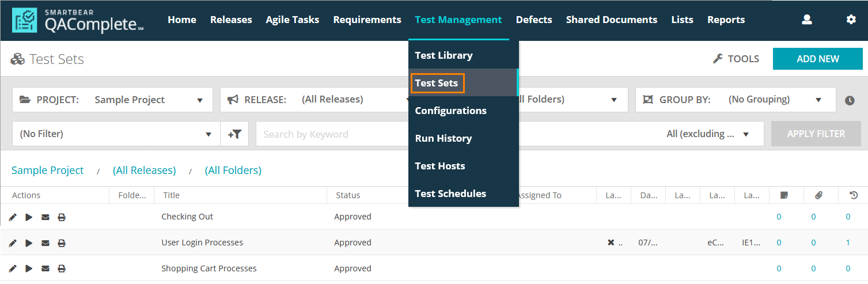Click the clock history icon beside Group By
Image resolution: width=868 pixels, height=284 pixels.
tap(850, 100)
